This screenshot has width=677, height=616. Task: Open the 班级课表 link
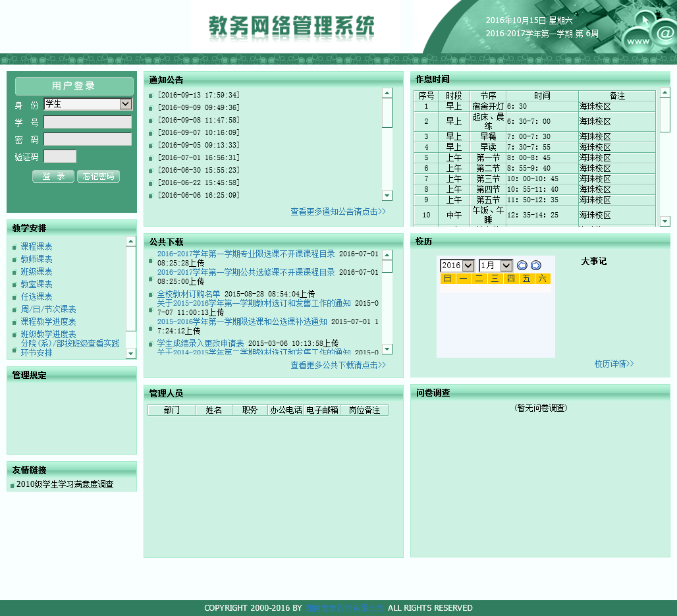point(37,271)
